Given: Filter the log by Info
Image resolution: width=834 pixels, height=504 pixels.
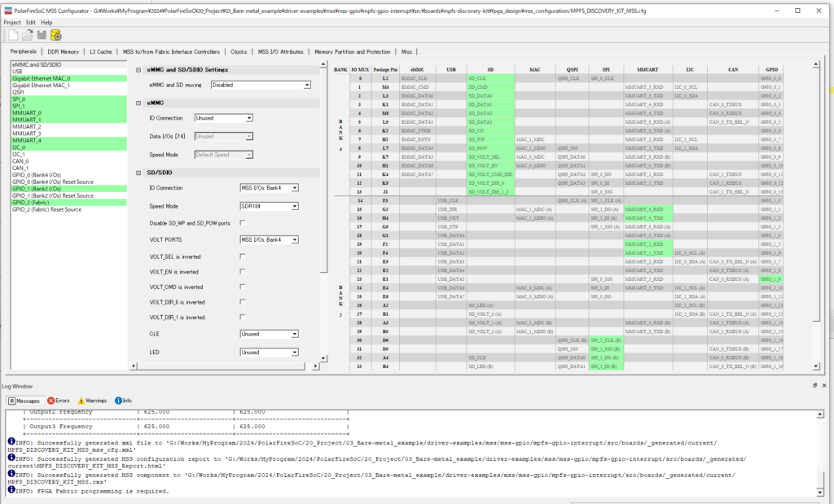Looking at the screenshot, I should (123, 401).
